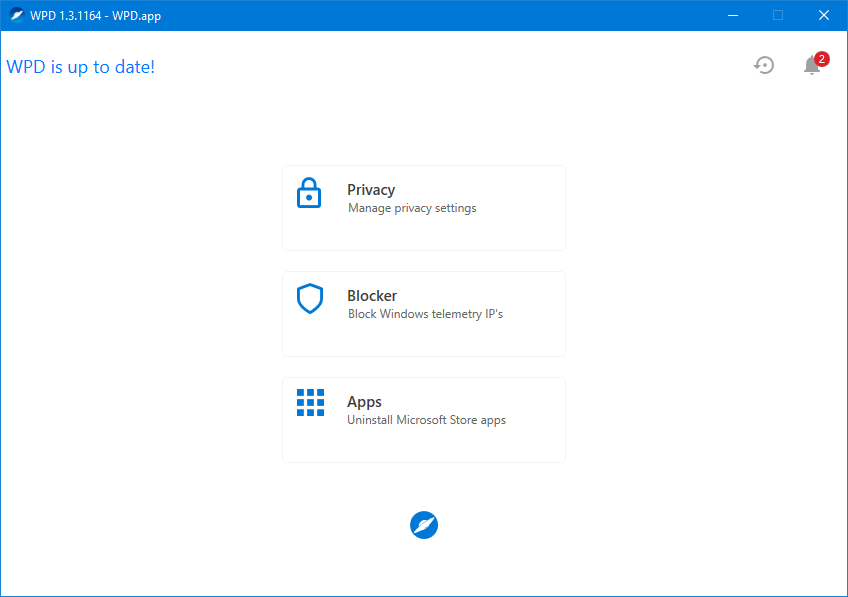Click the 'Manage privacy settings' description

point(412,208)
